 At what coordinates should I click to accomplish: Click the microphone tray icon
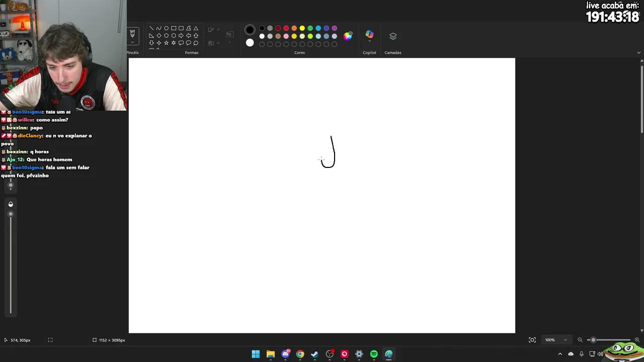pos(582,354)
